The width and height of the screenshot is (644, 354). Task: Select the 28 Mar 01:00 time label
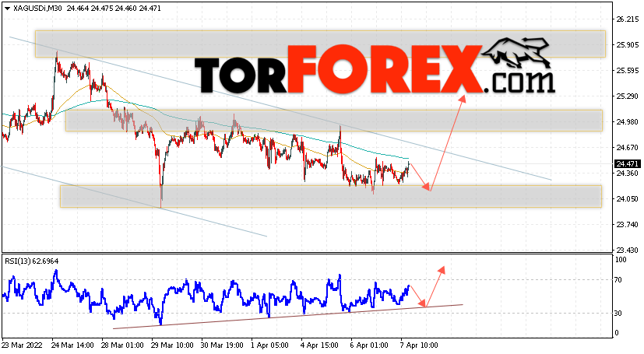[x=122, y=345]
